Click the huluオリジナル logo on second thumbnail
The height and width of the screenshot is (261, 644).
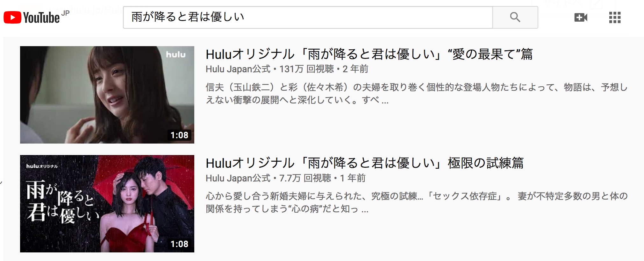[x=42, y=166]
